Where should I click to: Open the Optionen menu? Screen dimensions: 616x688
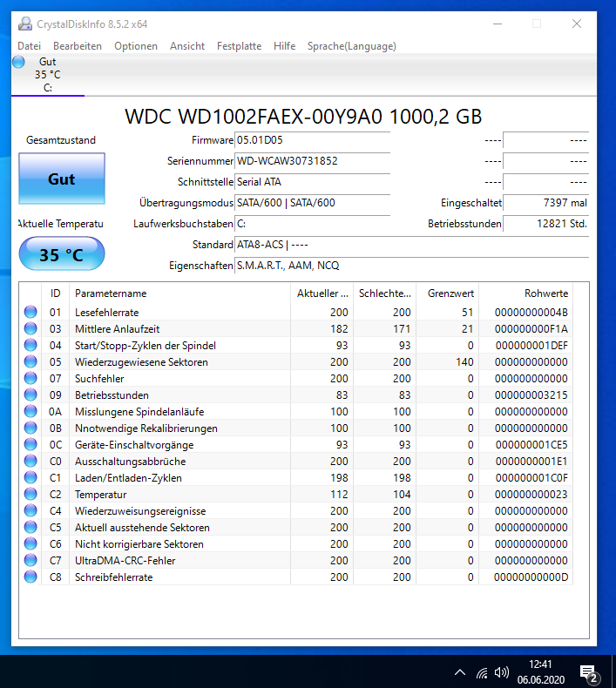click(x=136, y=46)
